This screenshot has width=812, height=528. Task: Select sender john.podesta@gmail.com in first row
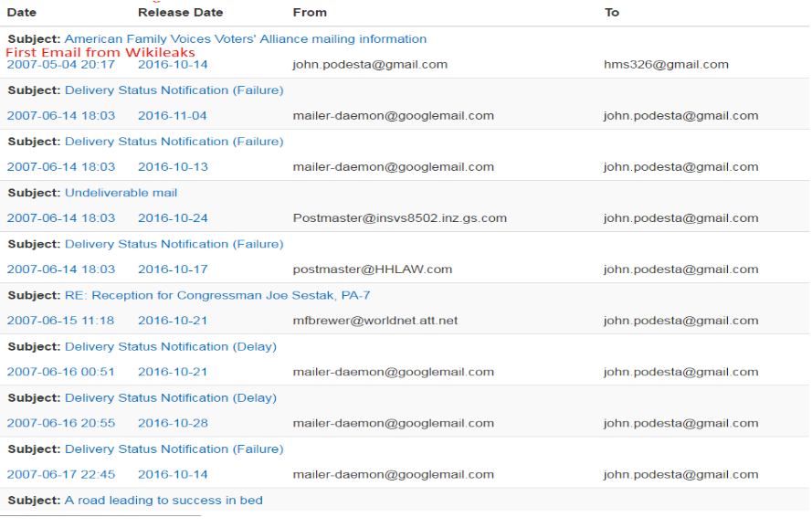coord(370,65)
